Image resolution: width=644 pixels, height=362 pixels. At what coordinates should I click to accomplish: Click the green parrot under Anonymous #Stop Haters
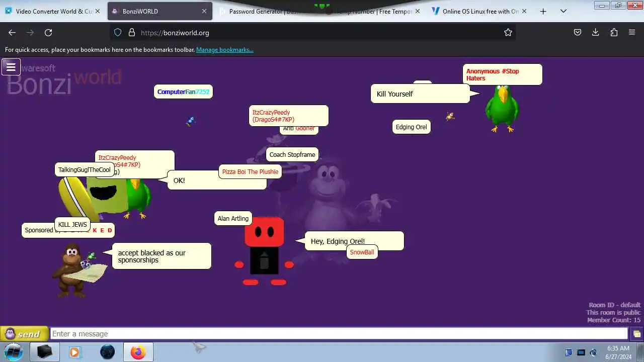pyautogui.click(x=502, y=110)
